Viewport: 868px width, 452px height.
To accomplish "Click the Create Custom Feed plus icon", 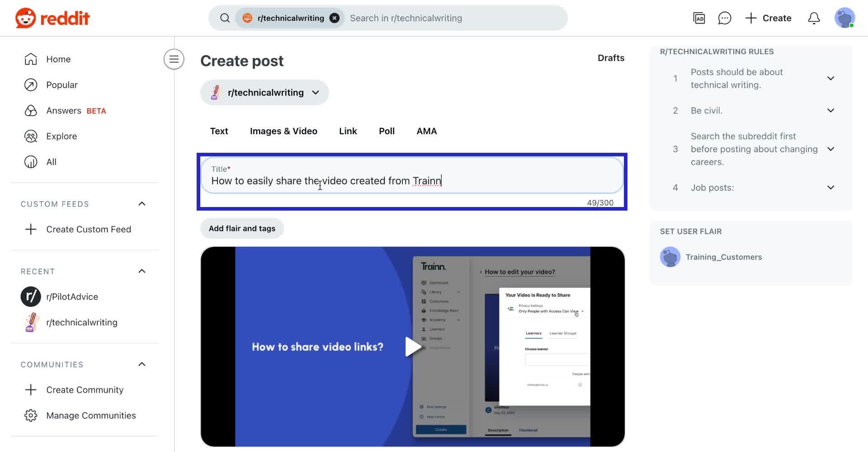I will 30,229.
